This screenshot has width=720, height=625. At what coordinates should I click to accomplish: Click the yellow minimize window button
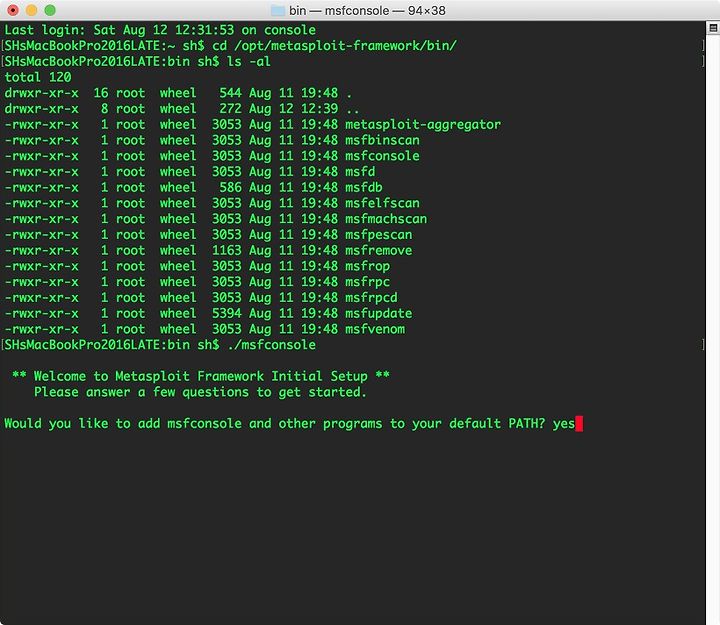point(31,10)
